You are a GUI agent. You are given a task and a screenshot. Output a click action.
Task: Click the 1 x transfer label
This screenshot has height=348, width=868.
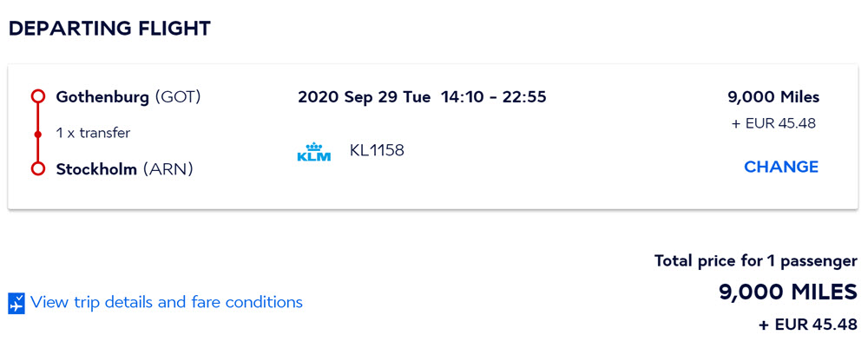[x=93, y=134]
